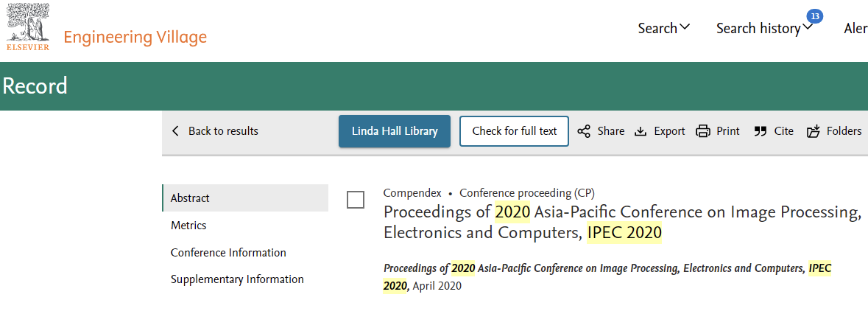Click the Folders icon
Screen dimensions: 868x314
(814, 131)
